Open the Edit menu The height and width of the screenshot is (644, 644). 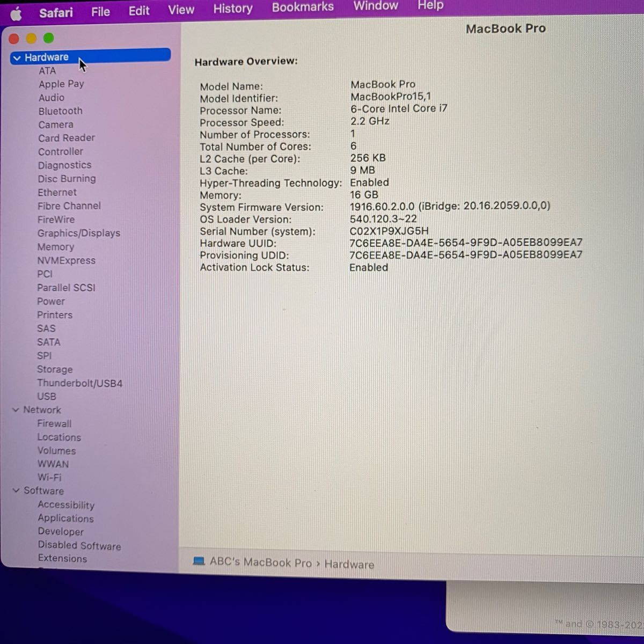(138, 11)
